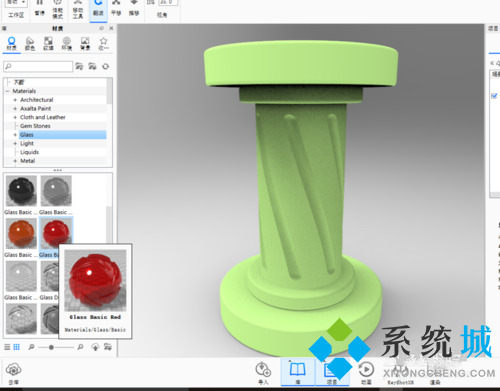The width and height of the screenshot is (500, 391).
Task: Activate the pan camera tool
Action: coord(116,8)
